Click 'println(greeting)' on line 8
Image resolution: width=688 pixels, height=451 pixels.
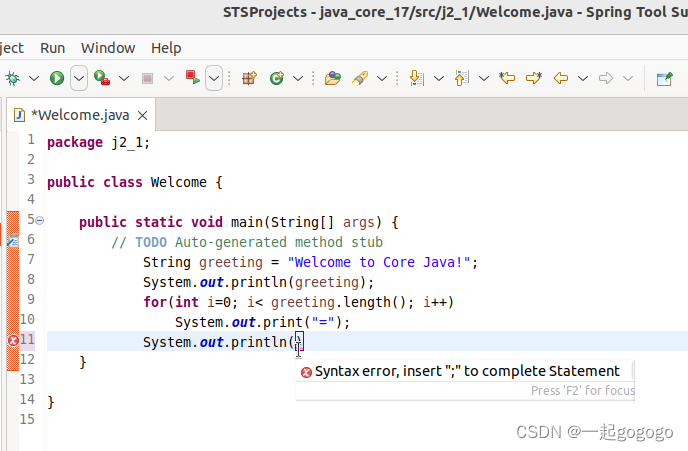coord(298,282)
